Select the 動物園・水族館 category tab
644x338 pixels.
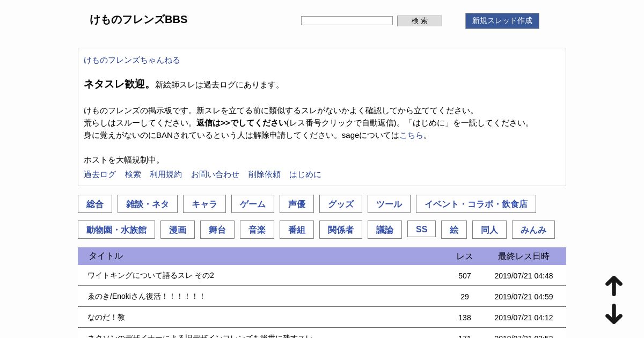coord(116,230)
